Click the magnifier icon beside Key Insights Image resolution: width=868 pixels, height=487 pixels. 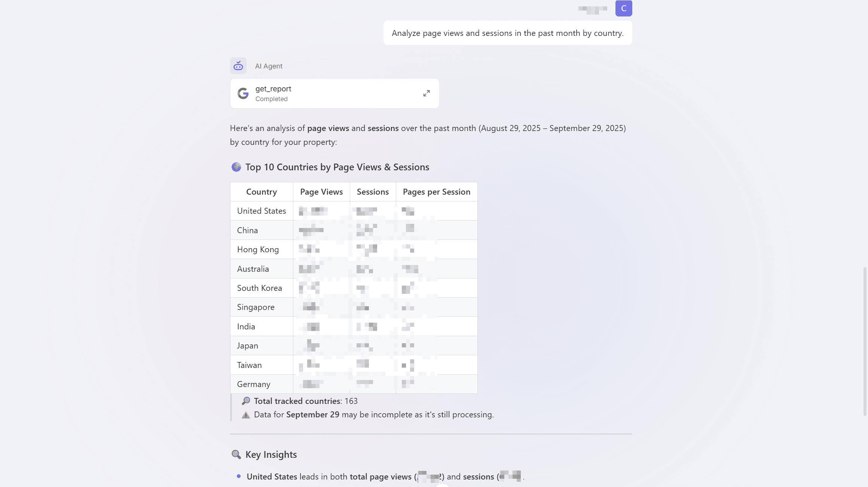(236, 454)
